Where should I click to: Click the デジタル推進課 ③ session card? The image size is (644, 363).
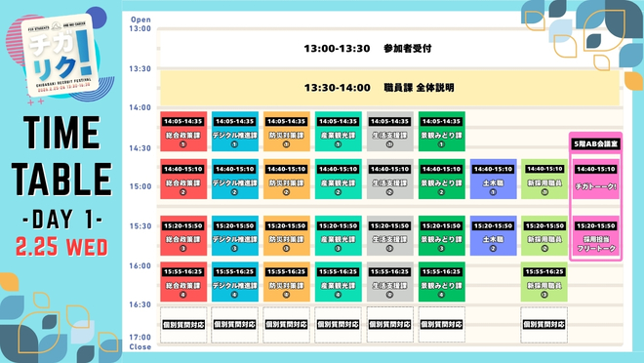coord(235,236)
